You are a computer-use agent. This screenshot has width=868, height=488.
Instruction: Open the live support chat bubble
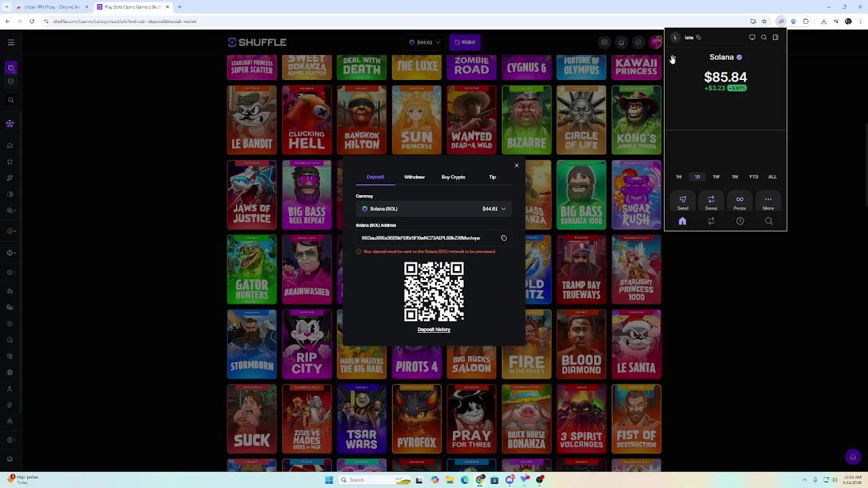point(853,457)
